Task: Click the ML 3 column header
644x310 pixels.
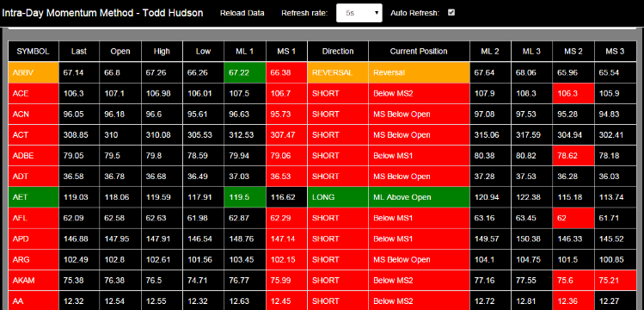Action: pos(532,52)
